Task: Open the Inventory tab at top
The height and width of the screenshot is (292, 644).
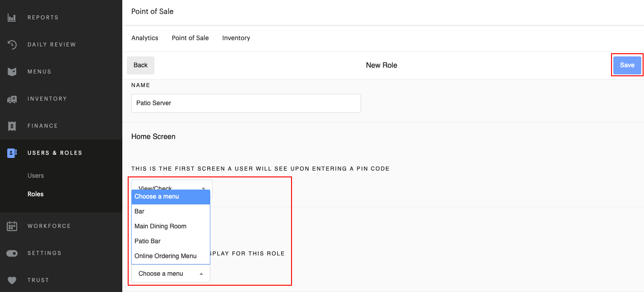Action: [x=236, y=38]
